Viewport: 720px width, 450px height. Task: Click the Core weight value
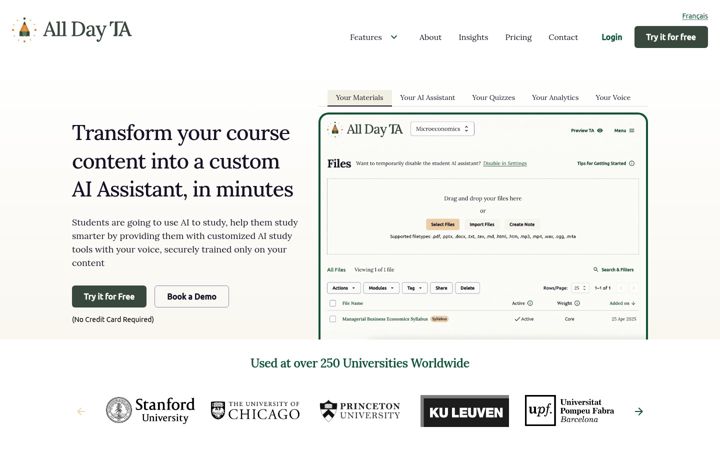click(x=569, y=319)
